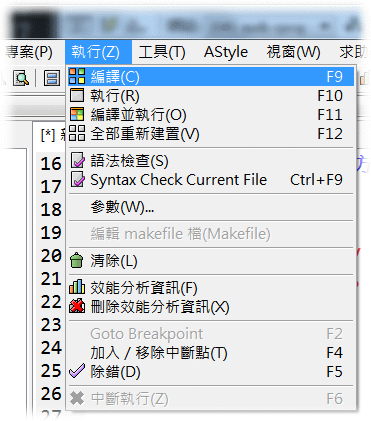Click the magnifier search icon in toolbar
Viewport: 371px width, 421px height.
tap(21, 78)
